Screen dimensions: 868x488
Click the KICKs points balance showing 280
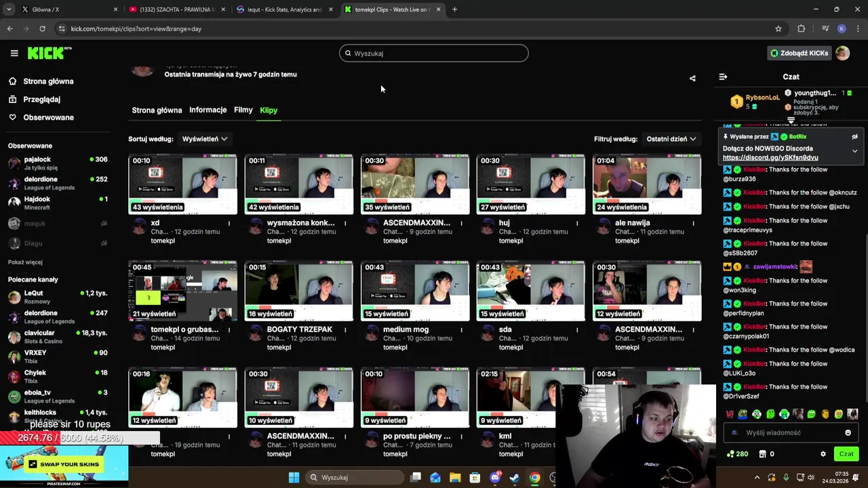[737, 454]
